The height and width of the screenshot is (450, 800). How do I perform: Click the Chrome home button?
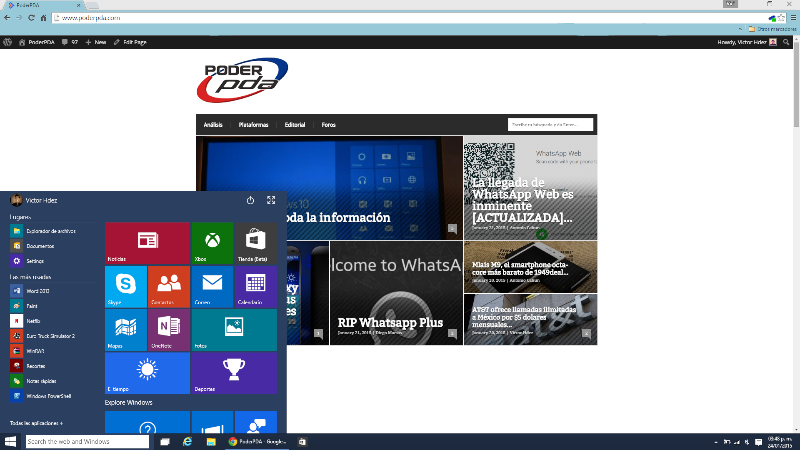coord(43,18)
